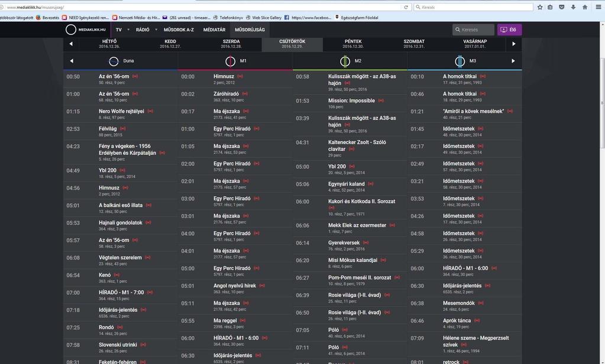Click the Pocket icon in browser toolbar
The width and height of the screenshot is (605, 364).
(x=562, y=7)
